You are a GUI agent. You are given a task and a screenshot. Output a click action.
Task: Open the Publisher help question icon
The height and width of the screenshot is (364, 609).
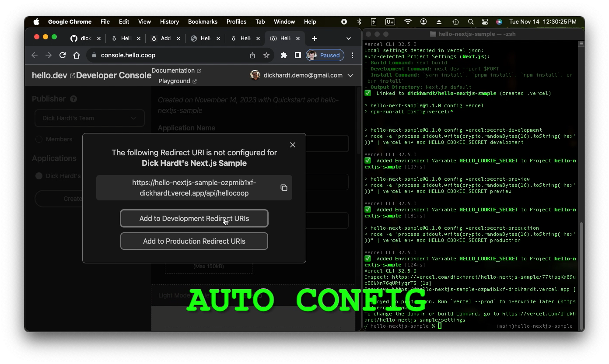tap(73, 99)
